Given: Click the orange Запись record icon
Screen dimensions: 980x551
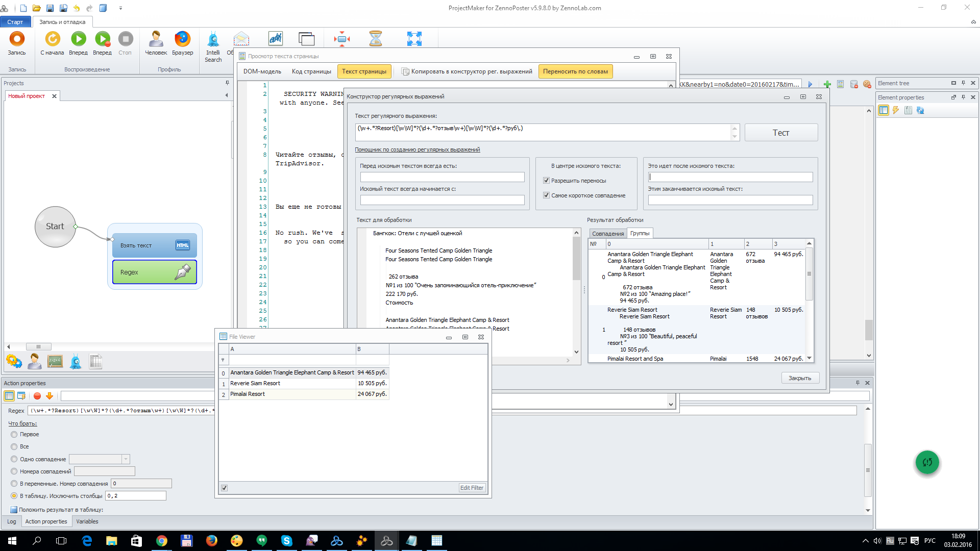Looking at the screenshot, I should point(17,39).
